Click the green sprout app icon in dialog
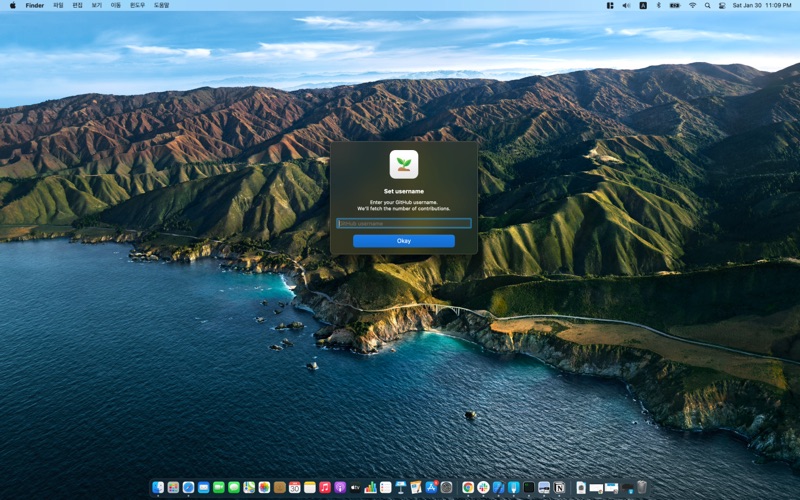The width and height of the screenshot is (800, 500). (404, 164)
